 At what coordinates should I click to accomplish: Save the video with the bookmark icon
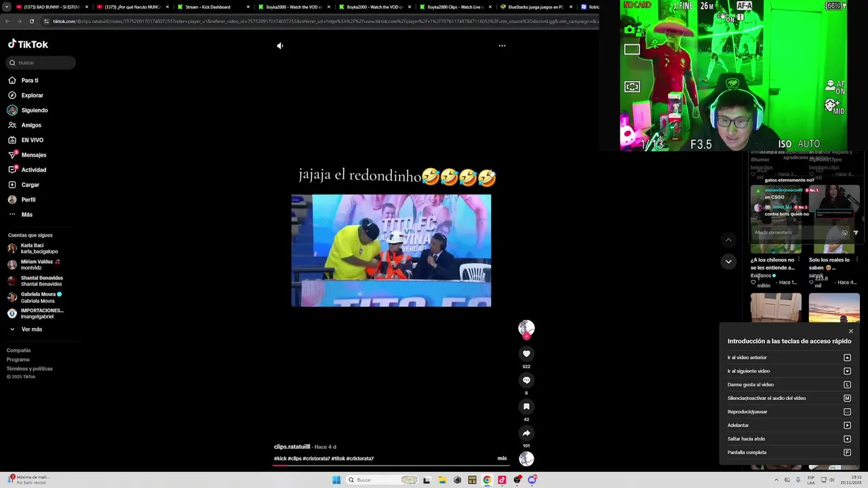click(526, 407)
